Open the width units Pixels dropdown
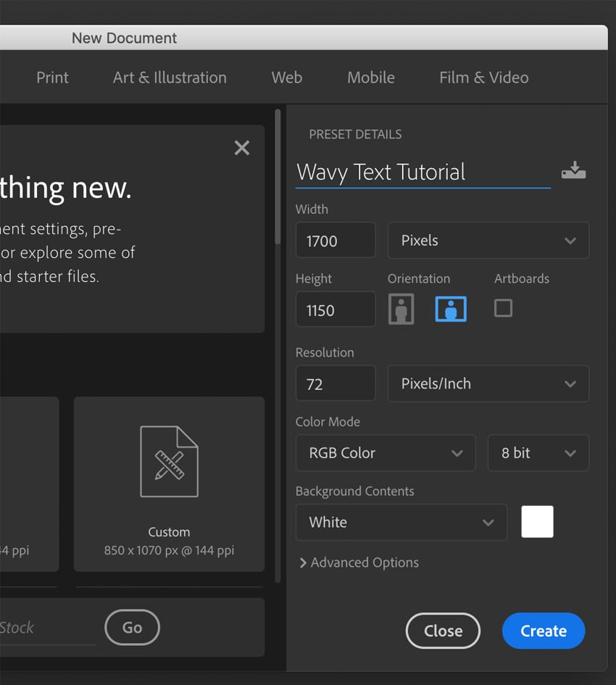This screenshot has width=616, height=685. [x=488, y=241]
